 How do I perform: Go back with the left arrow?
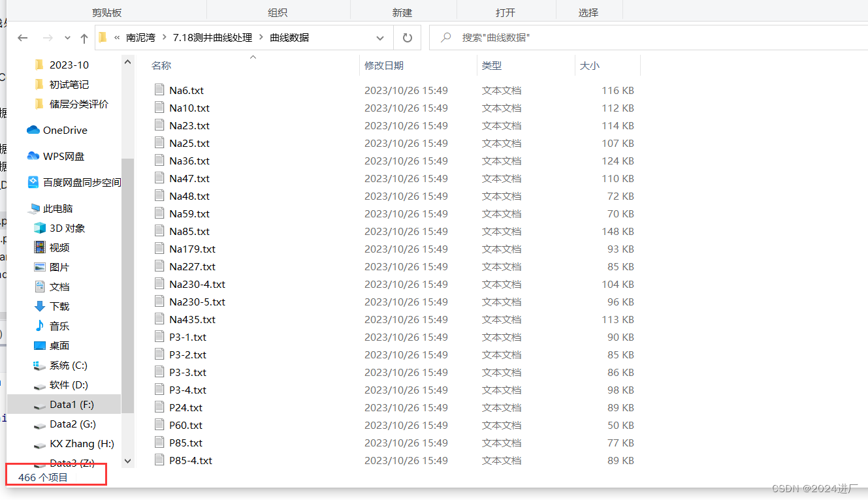(23, 38)
